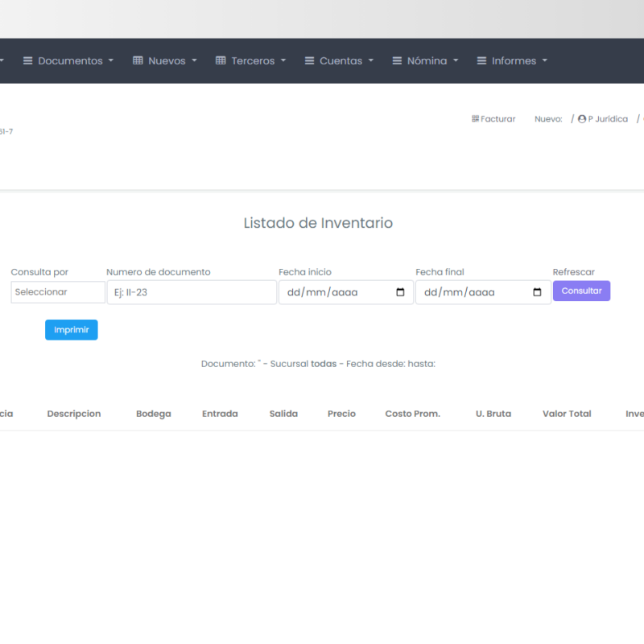Expand the Documentos dropdown caret
644x644 pixels.
coord(111,61)
